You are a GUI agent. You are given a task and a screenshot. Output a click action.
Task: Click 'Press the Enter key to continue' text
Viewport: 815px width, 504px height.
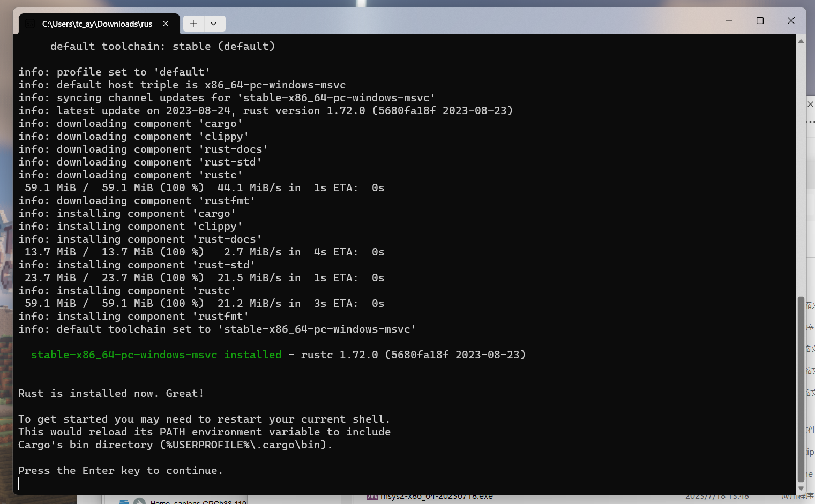120,470
